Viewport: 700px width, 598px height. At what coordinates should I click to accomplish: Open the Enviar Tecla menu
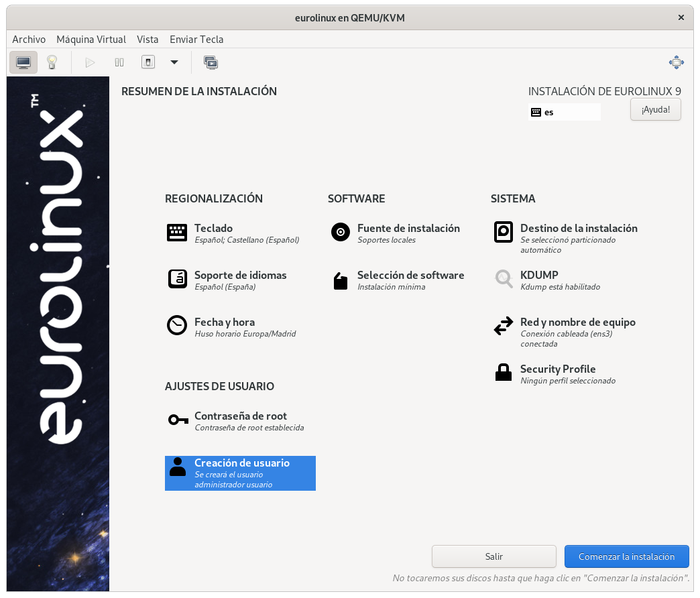click(x=196, y=40)
